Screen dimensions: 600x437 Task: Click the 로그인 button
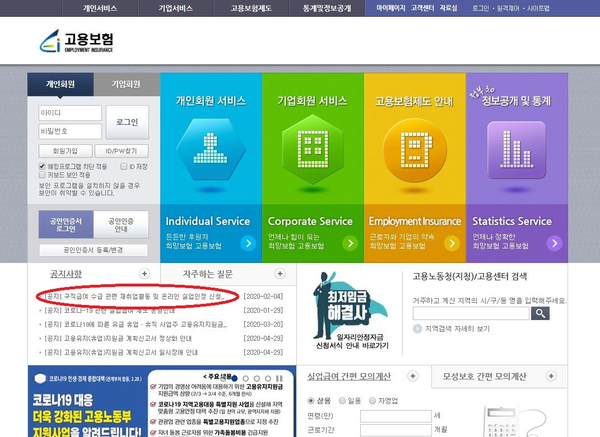pos(127,122)
